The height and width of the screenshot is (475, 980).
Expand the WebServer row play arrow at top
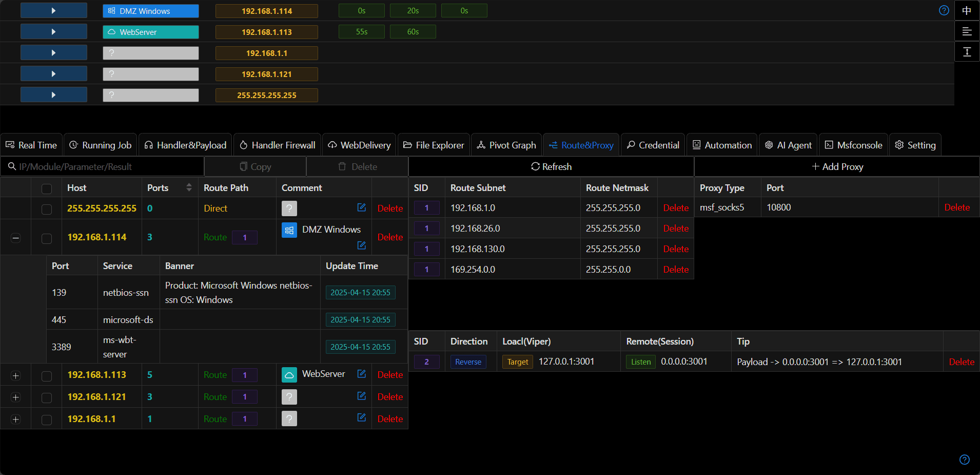coord(54,32)
